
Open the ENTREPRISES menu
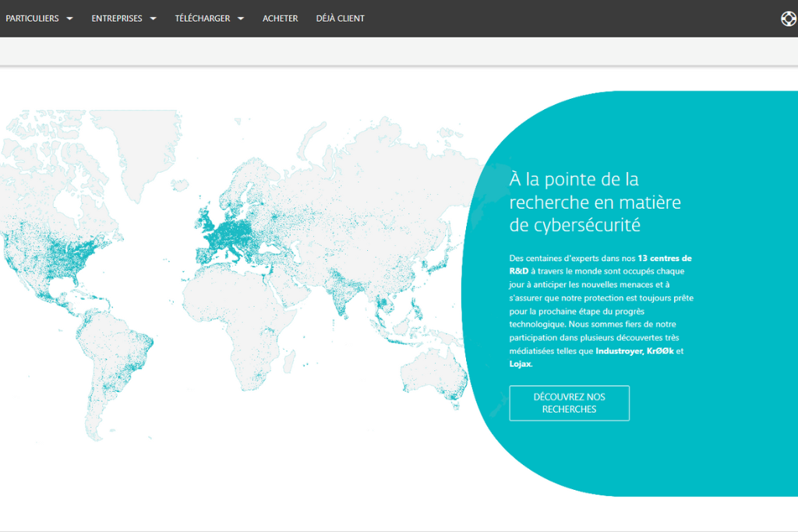click(x=117, y=19)
